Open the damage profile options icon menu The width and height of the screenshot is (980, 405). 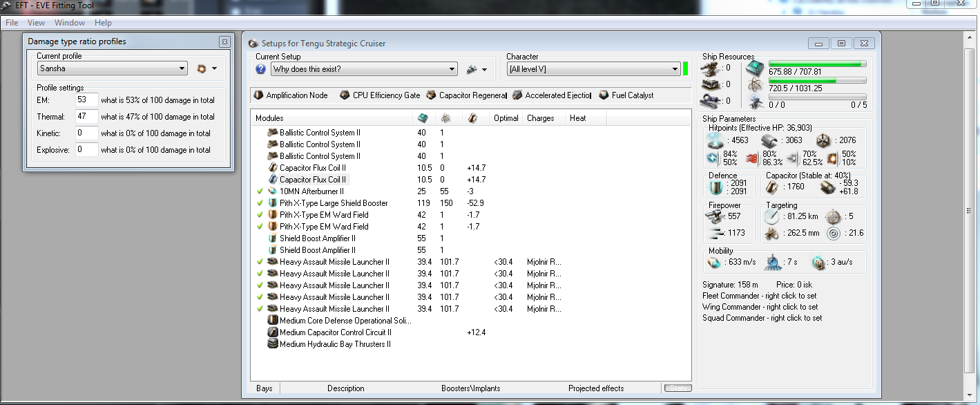pos(206,68)
